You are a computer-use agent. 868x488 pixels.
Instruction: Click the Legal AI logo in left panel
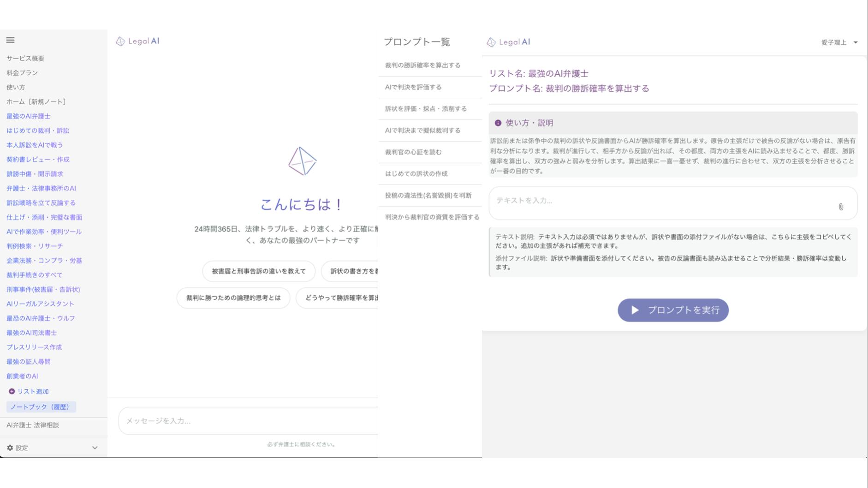(137, 41)
